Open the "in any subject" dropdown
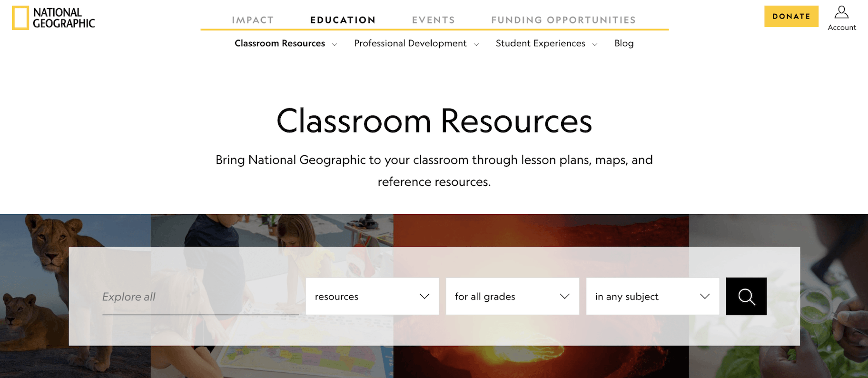The image size is (868, 378). point(652,296)
